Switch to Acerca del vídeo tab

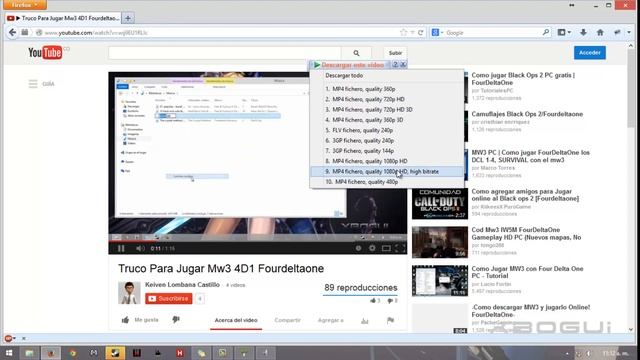(236, 320)
